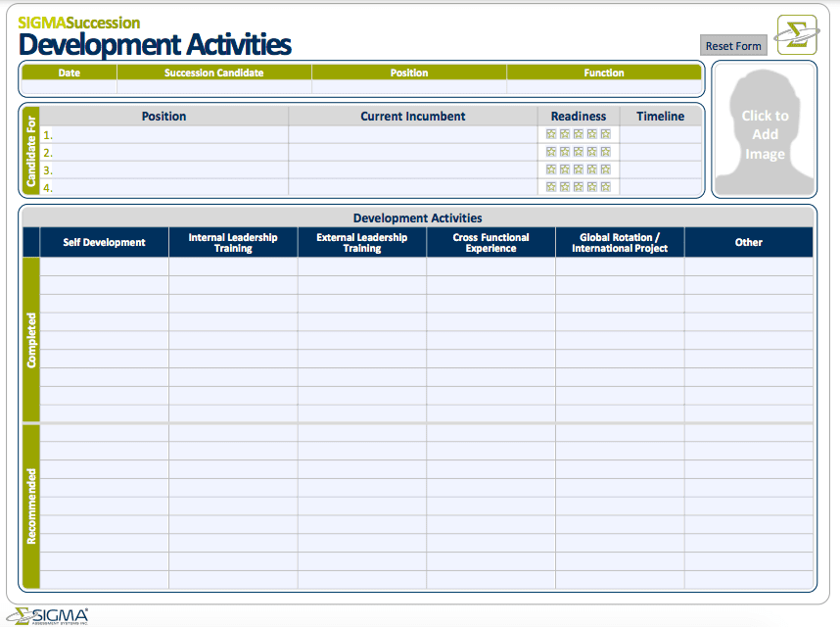Click Timeline field for candidate row 3
840x627 pixels.
click(660, 170)
